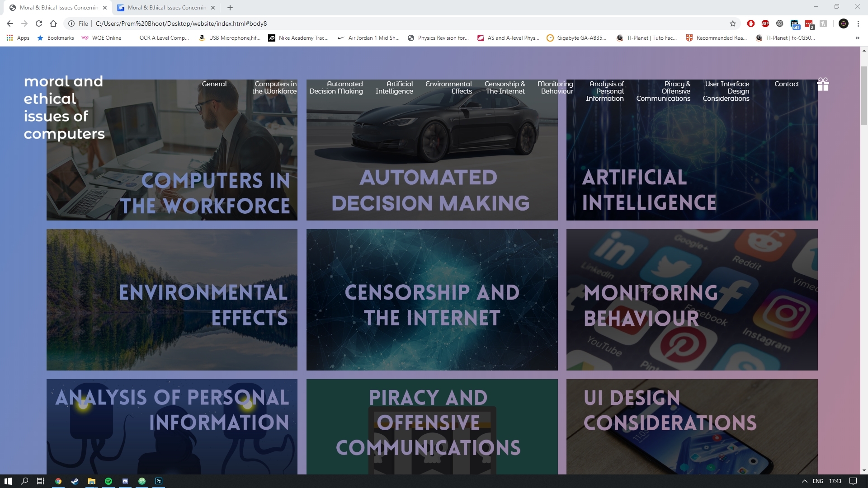The height and width of the screenshot is (488, 868).
Task: Launch Photoshop from the taskbar
Action: click(159, 481)
